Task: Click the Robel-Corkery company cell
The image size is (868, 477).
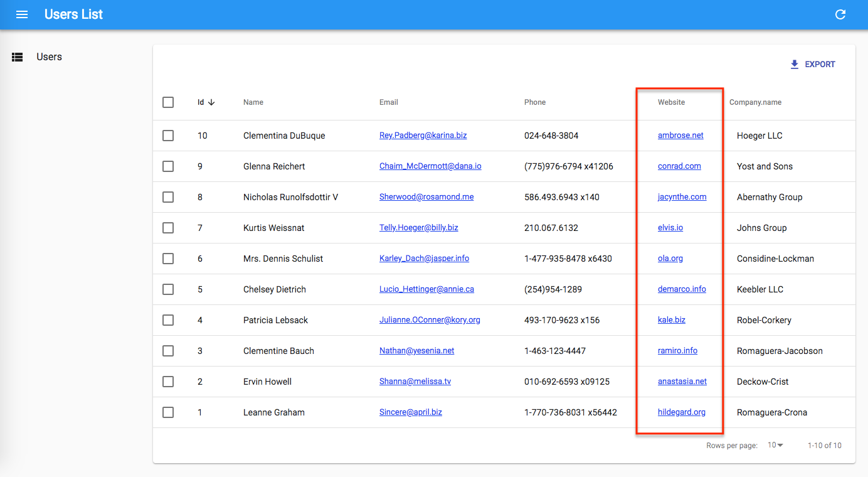Action: (764, 320)
